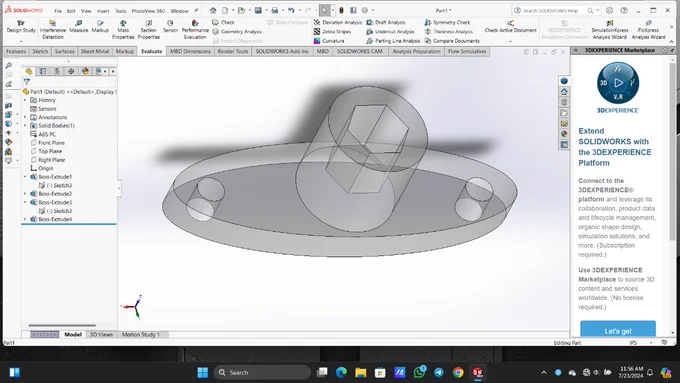Open the ConfigurationManager tab
Viewport: 680px width, 383px height.
[x=57, y=71]
